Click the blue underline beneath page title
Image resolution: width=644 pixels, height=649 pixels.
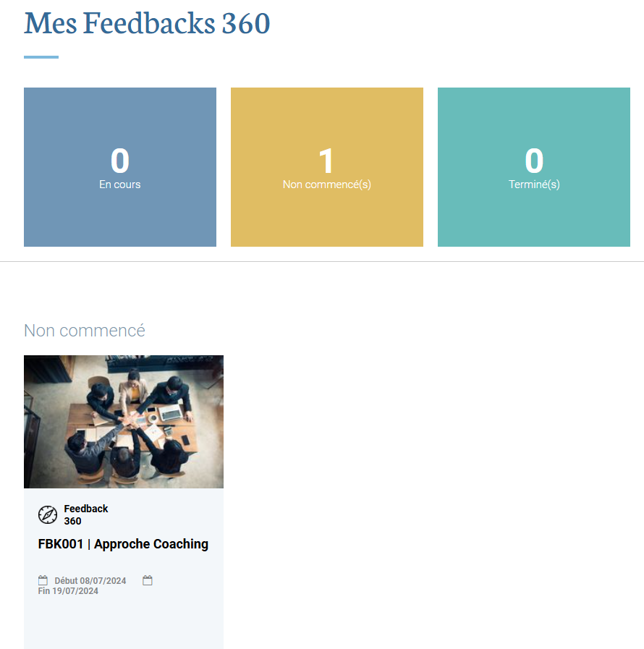click(41, 57)
